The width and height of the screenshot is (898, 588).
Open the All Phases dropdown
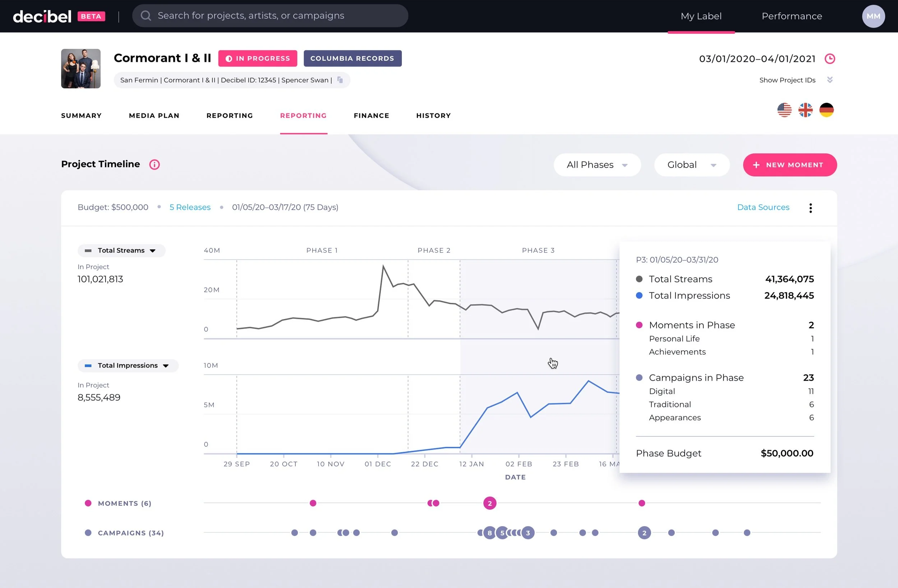pyautogui.click(x=597, y=165)
